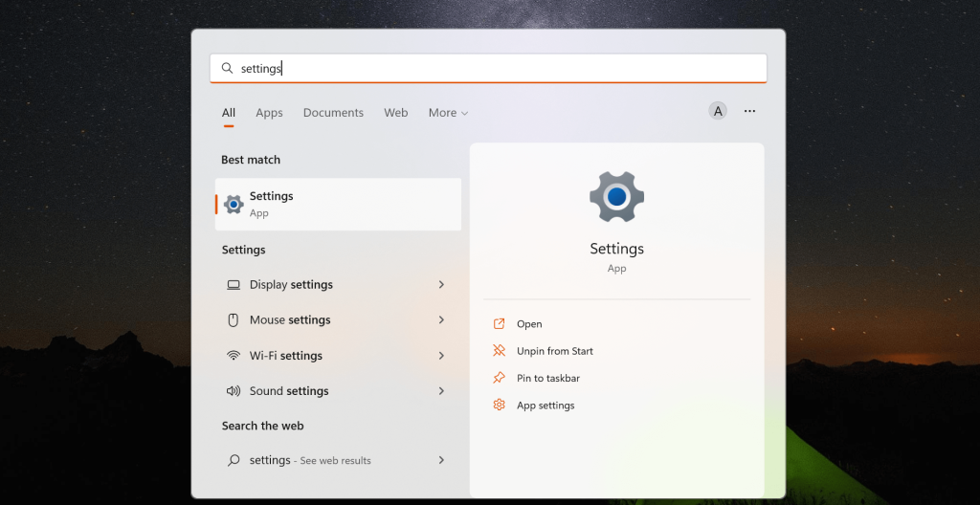Select the All filter tab
Viewport: 980px width, 505px height.
(229, 113)
